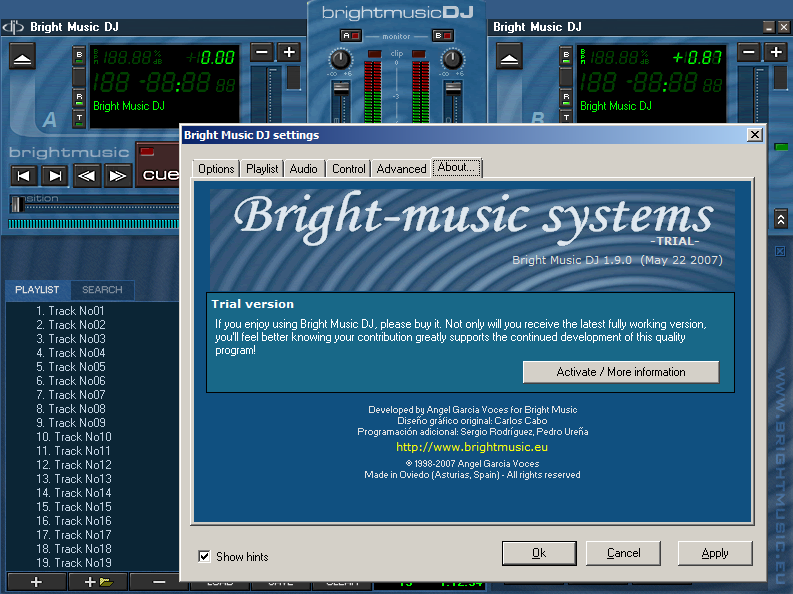This screenshot has height=594, width=793.
Task: Skip to next track on deck A
Action: coord(55,176)
